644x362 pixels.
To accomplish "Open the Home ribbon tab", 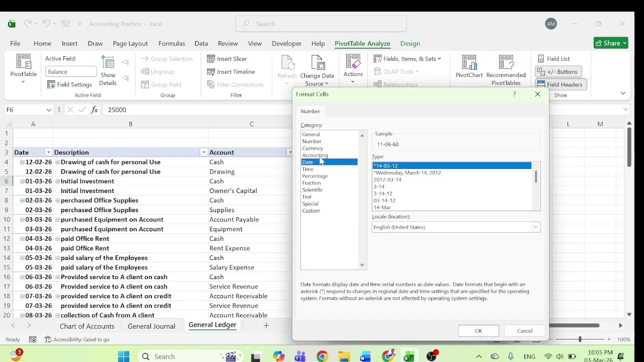I will pos(42,44).
